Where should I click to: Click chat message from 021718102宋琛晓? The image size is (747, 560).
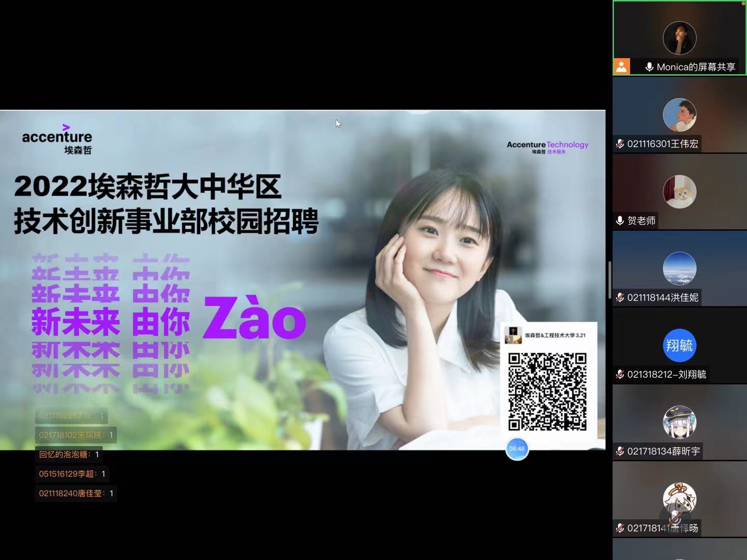click(76, 435)
